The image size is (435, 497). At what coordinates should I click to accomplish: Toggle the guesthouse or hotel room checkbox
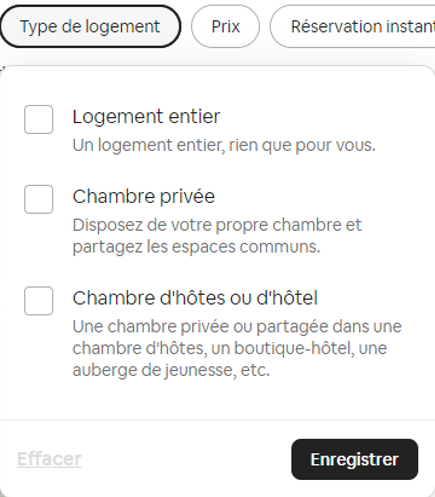point(38,301)
